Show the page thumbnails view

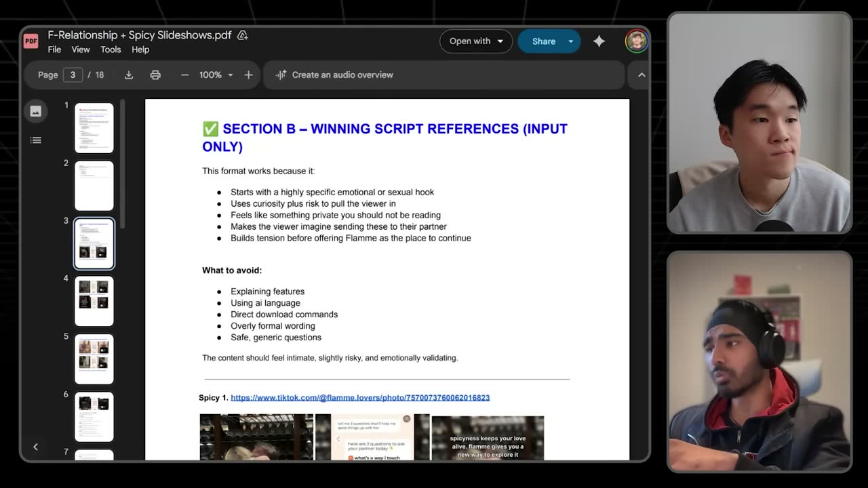coord(36,111)
